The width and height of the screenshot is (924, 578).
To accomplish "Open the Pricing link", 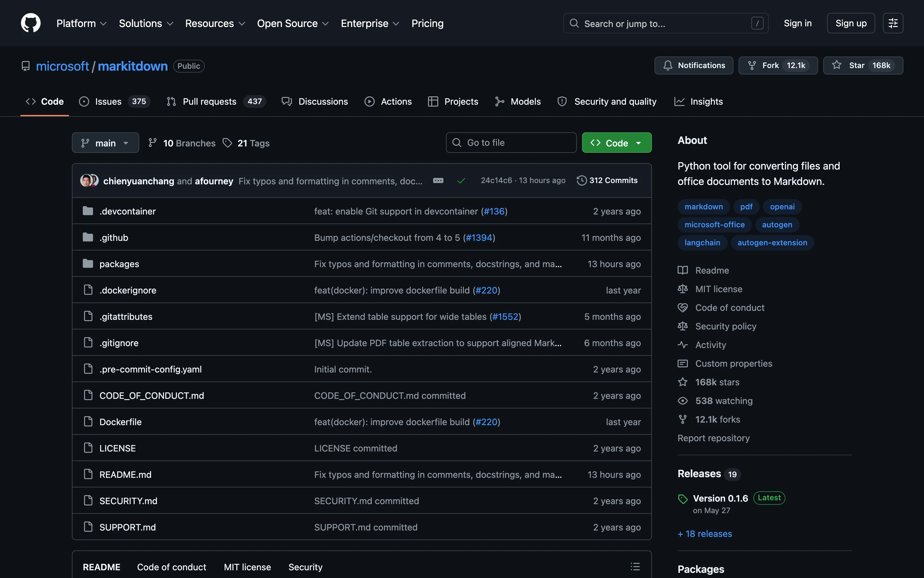I will coord(427,23).
